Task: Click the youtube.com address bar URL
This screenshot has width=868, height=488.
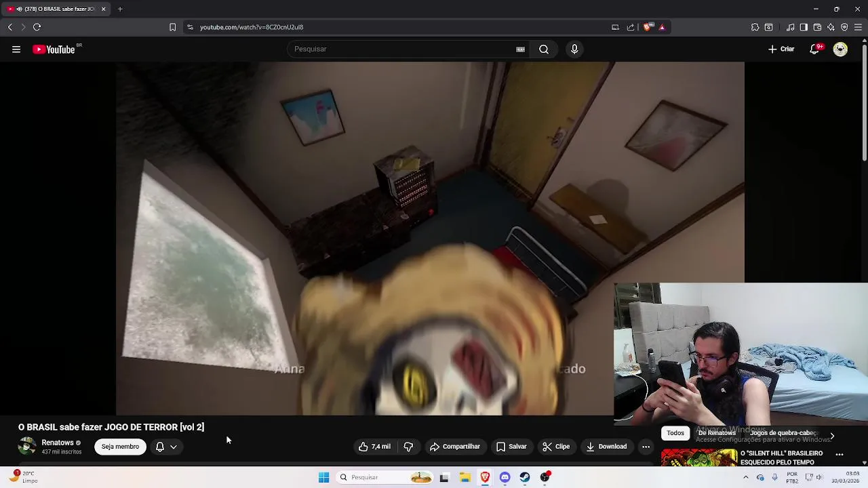Action: coord(252,27)
